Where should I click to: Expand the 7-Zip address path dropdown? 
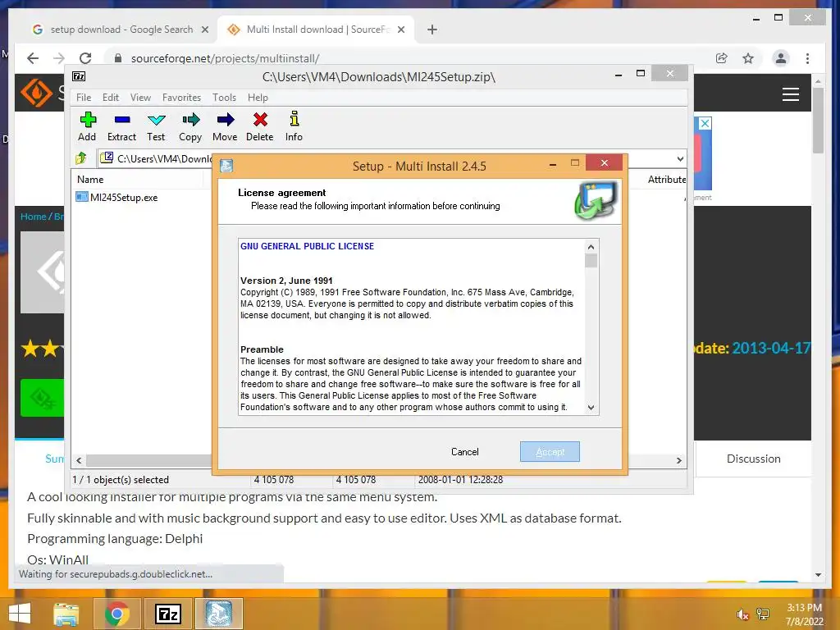[680, 158]
